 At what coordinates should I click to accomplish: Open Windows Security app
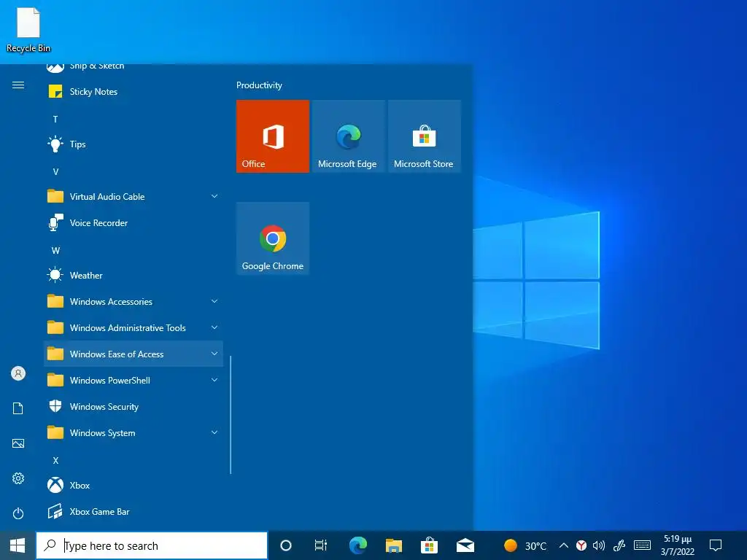133,407
